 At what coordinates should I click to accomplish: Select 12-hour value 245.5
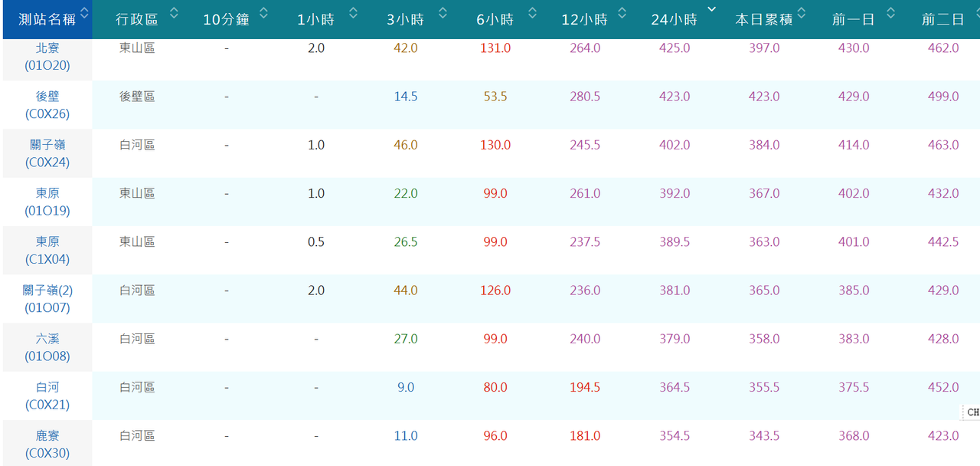(x=585, y=145)
